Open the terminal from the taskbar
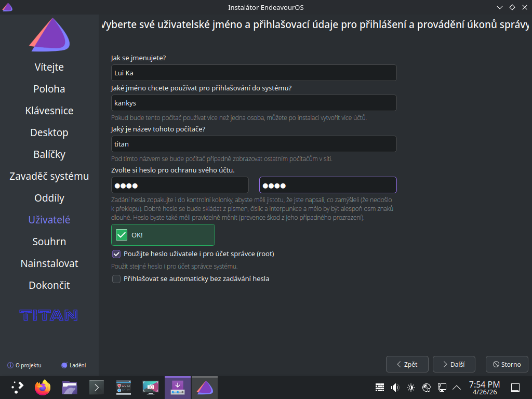The image size is (532, 399). pos(97,387)
